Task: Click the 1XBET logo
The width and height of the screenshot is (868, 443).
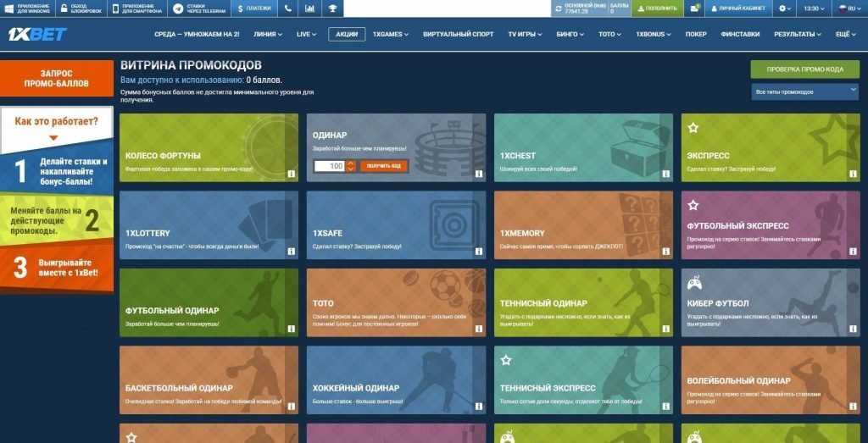Action: tap(37, 34)
